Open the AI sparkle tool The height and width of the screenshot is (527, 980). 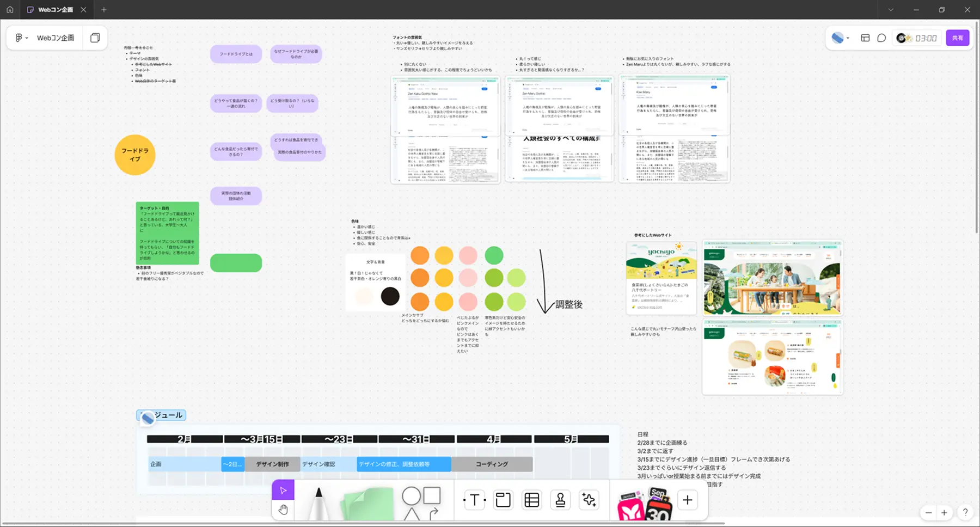589,500
